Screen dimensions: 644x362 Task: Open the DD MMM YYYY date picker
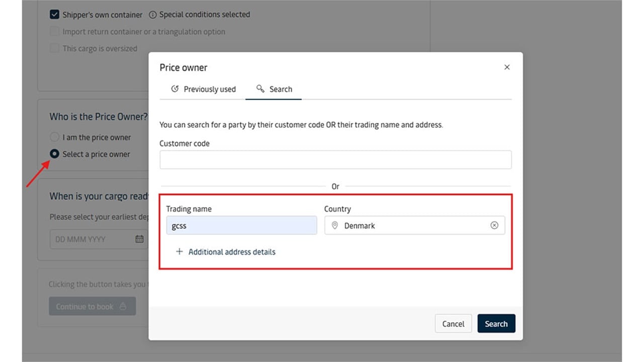pos(93,239)
